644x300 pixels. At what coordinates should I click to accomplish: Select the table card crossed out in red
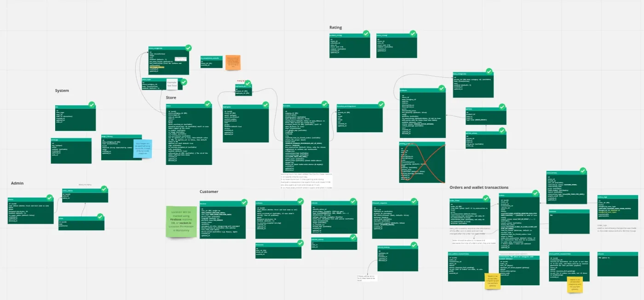click(422, 162)
